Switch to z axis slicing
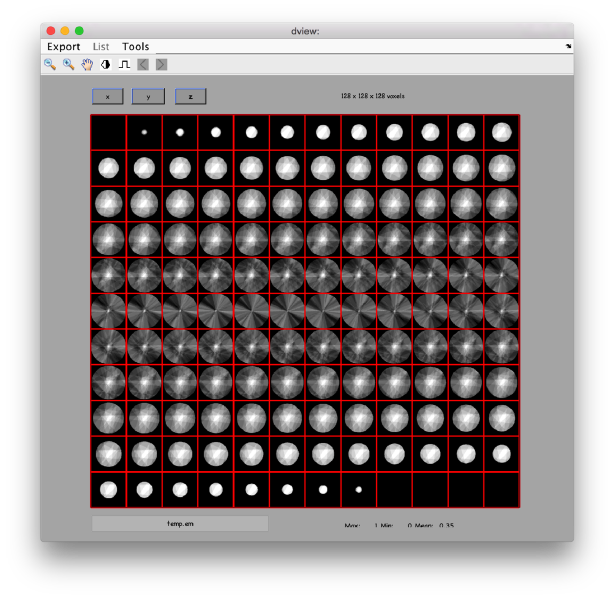 click(x=190, y=97)
